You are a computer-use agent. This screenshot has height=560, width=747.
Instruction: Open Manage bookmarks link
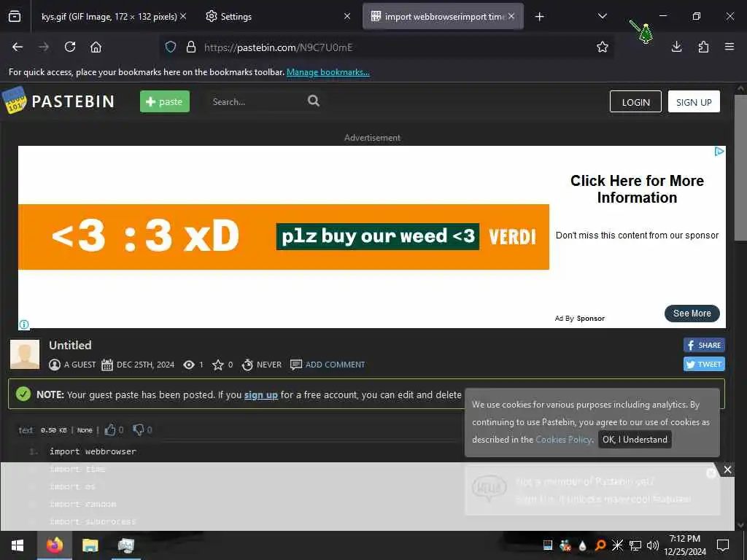point(328,72)
